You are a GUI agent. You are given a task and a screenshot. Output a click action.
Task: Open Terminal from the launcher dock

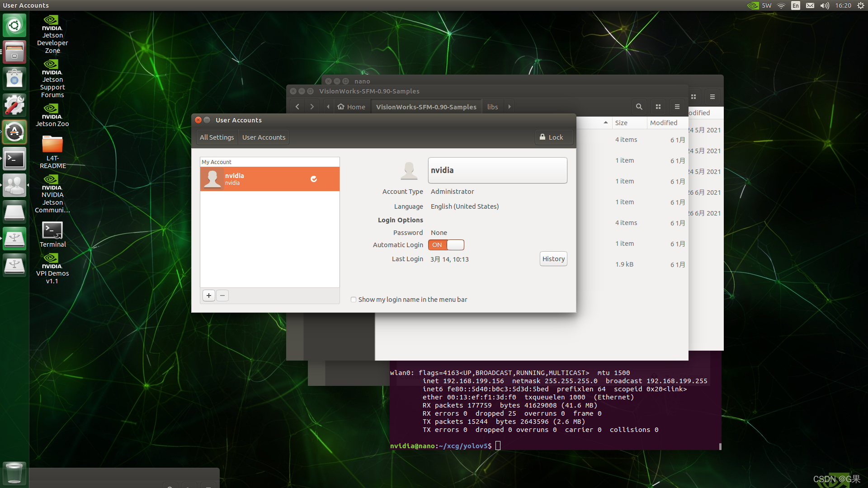(x=14, y=159)
